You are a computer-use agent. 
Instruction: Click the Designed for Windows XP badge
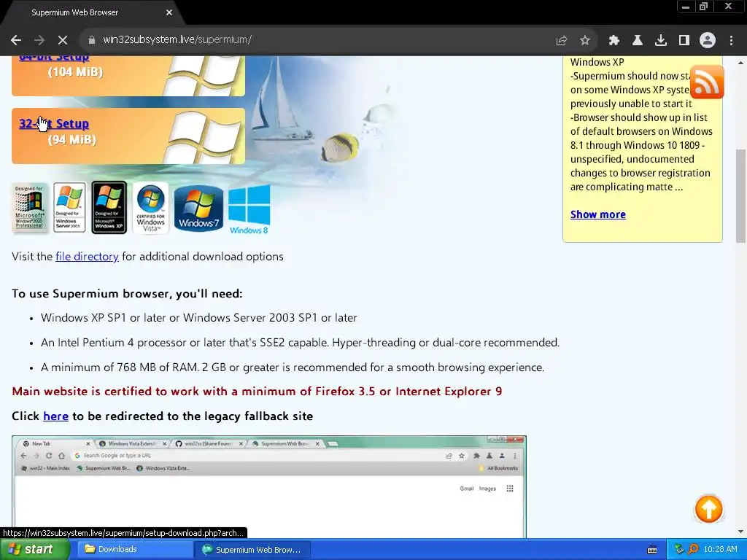pyautogui.click(x=109, y=208)
